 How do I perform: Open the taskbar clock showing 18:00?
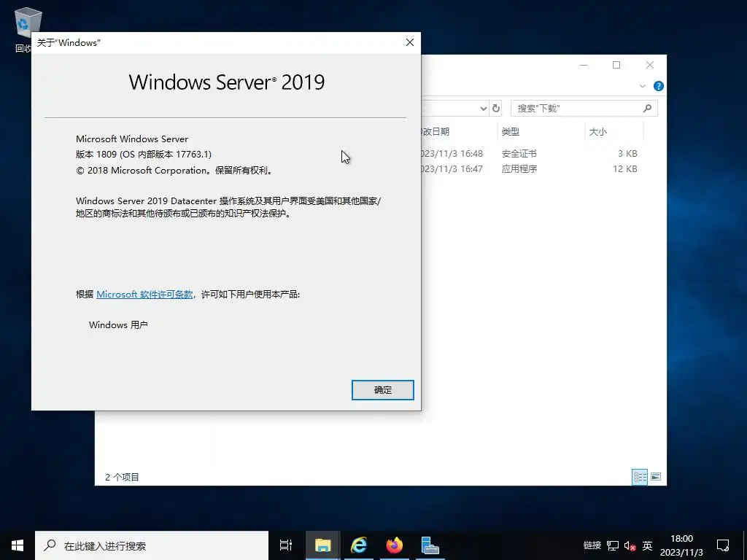click(681, 545)
